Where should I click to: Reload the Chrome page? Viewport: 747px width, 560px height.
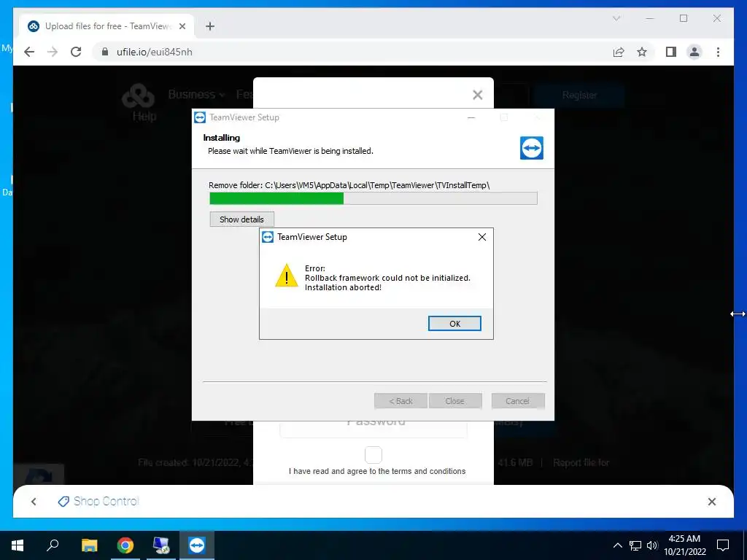[x=76, y=52]
